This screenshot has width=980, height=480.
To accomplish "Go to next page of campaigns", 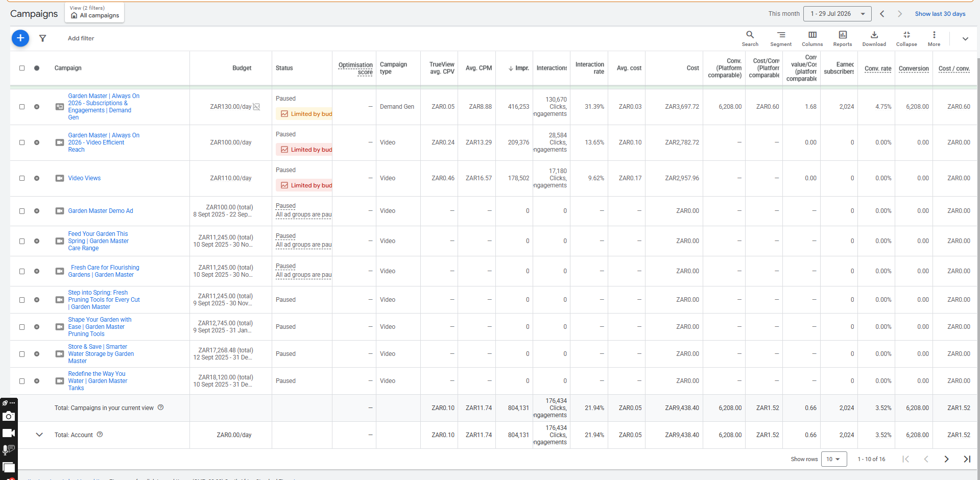I will 946,459.
